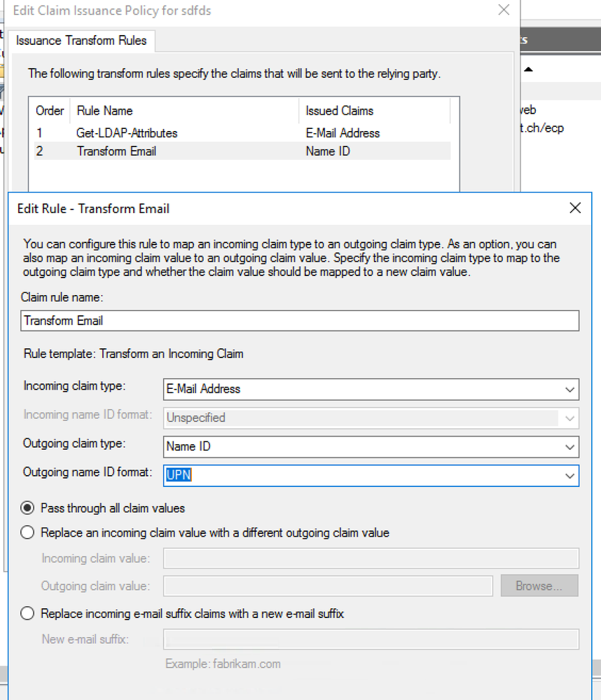The height and width of the screenshot is (700, 601).
Task: Select Pass through all claim values
Action: [x=28, y=508]
